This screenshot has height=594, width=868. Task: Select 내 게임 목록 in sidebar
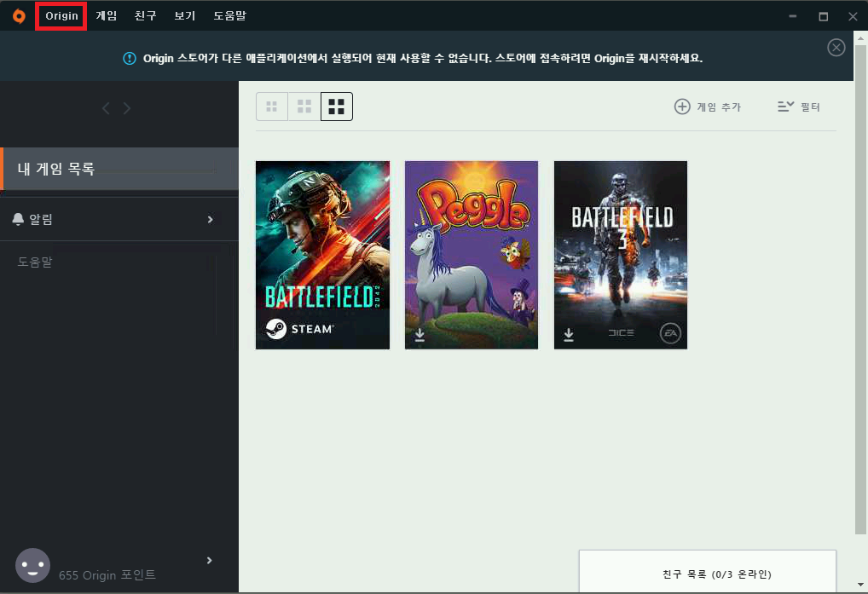(119, 169)
